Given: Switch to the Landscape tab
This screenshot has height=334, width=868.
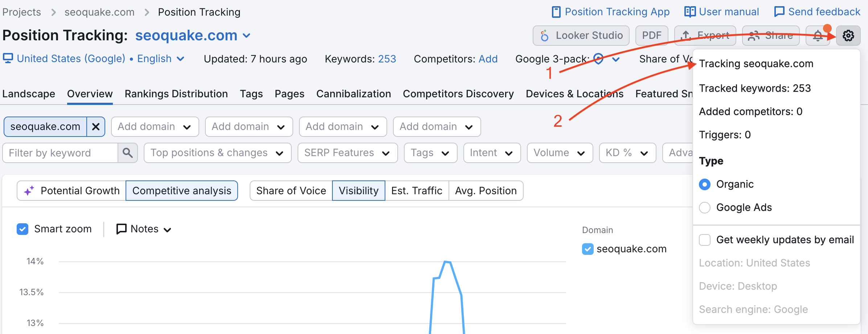Looking at the screenshot, I should point(29,94).
